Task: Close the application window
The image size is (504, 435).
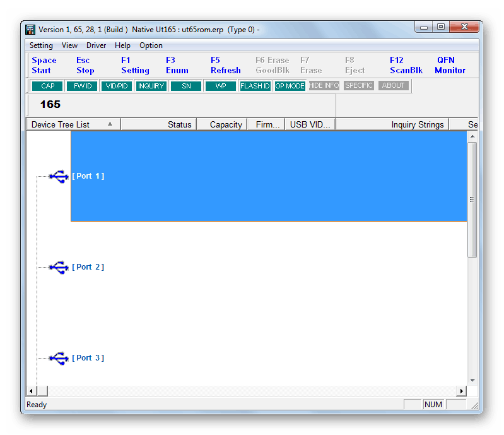Action: click(x=464, y=27)
